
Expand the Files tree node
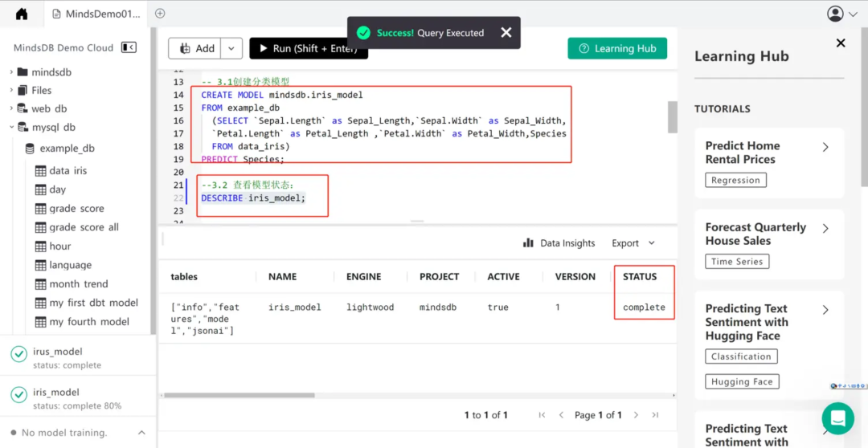point(11,90)
